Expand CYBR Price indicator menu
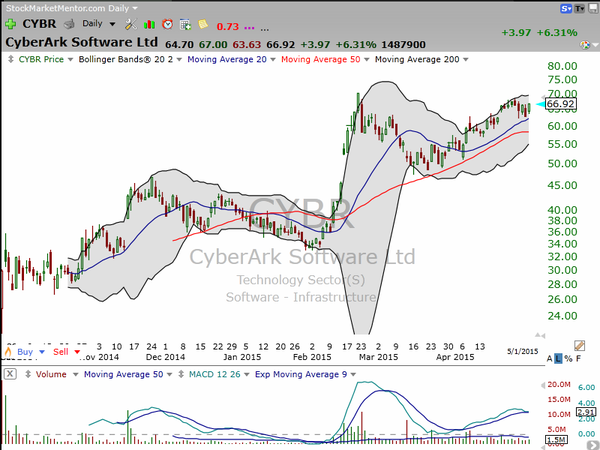 (70, 60)
